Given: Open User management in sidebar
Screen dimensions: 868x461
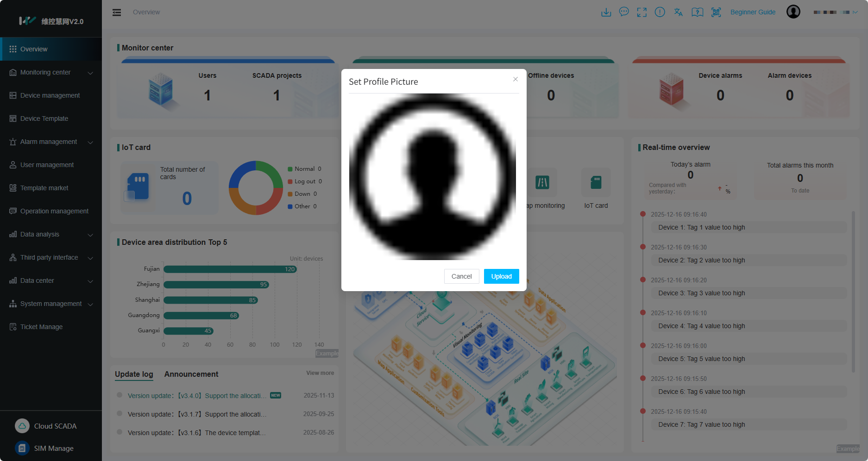Looking at the screenshot, I should point(51,165).
